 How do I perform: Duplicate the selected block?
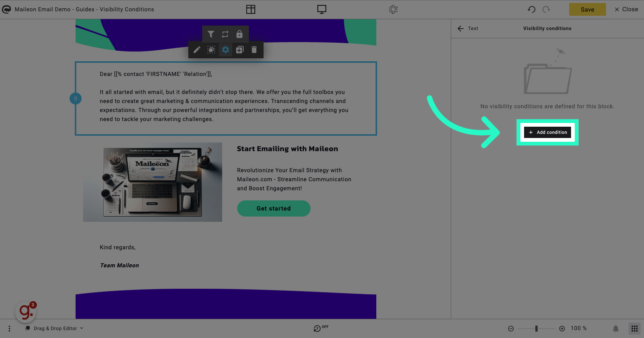point(240,50)
